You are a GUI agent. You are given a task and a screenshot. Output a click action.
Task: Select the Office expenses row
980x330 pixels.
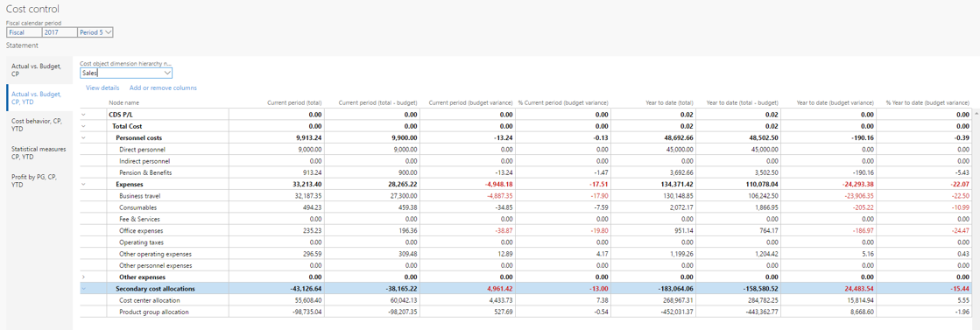525,230
